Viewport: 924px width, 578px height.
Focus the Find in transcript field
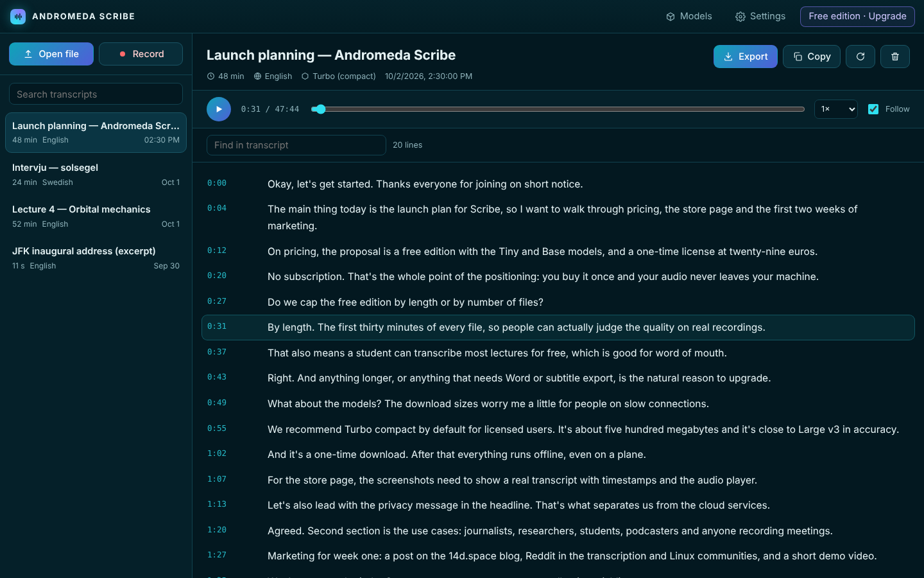(296, 145)
